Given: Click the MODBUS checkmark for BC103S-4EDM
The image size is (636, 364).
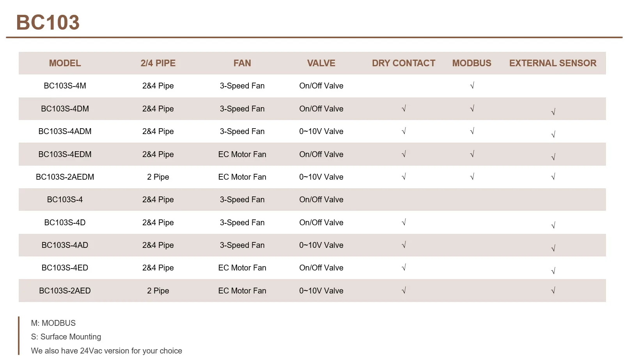Looking at the screenshot, I should (472, 154).
